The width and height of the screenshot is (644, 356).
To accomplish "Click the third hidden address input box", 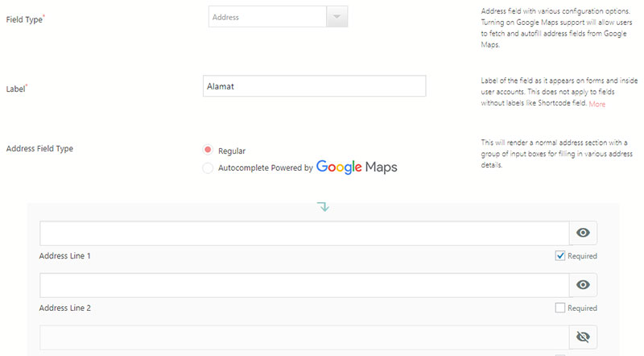I will coord(304,337).
